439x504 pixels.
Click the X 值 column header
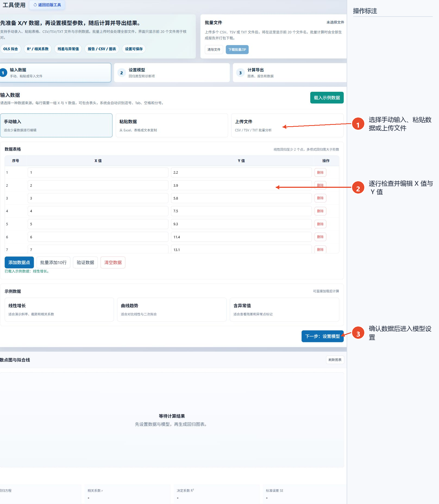coord(98,161)
